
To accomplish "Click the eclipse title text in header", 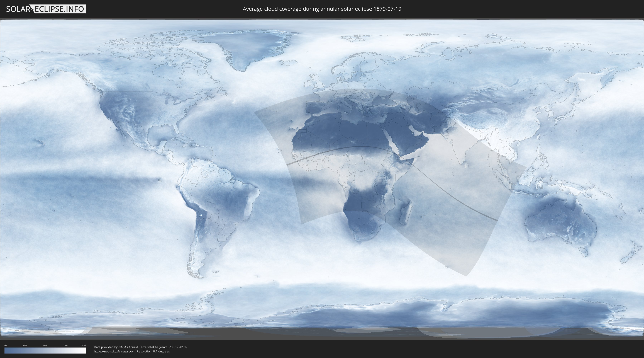I will tap(322, 9).
